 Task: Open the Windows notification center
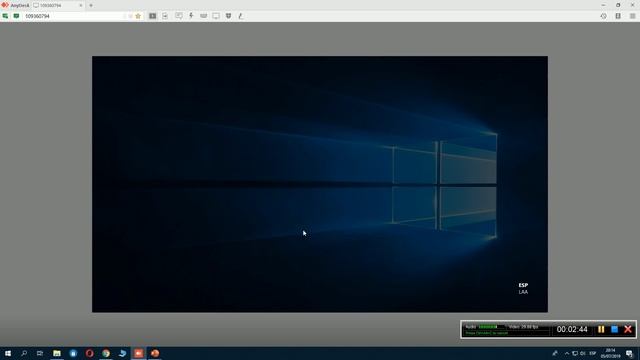(630, 353)
